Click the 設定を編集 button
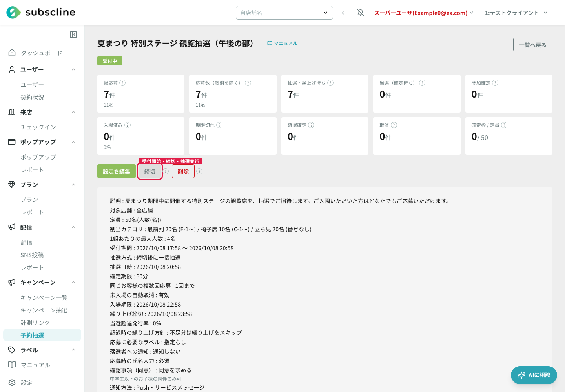565x392 pixels. click(117, 171)
